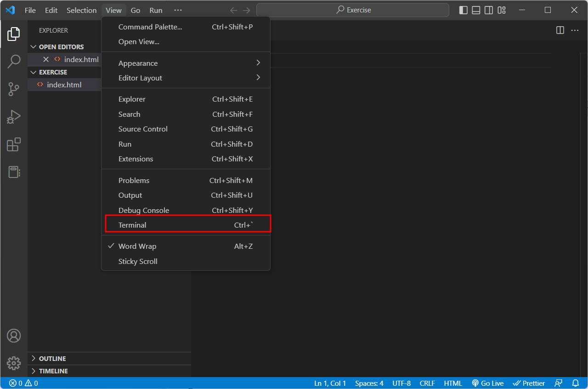This screenshot has width=588, height=389.
Task: Click the View menu
Action: point(113,10)
